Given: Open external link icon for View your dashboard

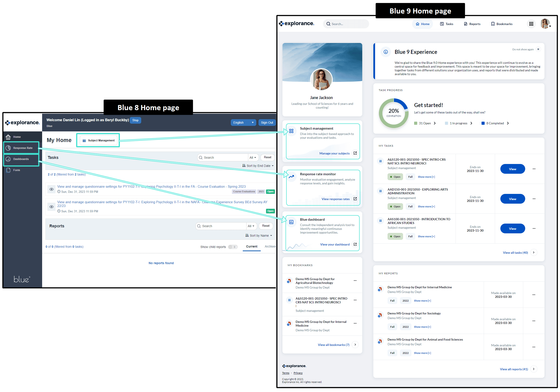Looking at the screenshot, I should [x=355, y=244].
